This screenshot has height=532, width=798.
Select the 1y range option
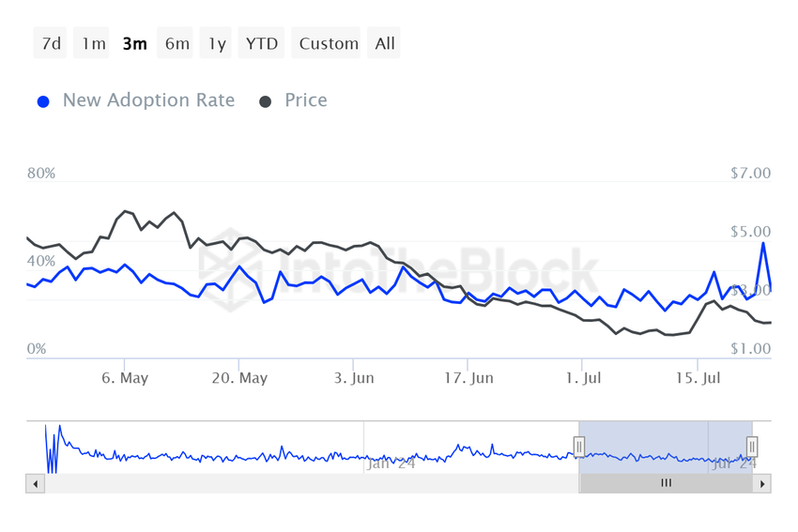[217, 43]
